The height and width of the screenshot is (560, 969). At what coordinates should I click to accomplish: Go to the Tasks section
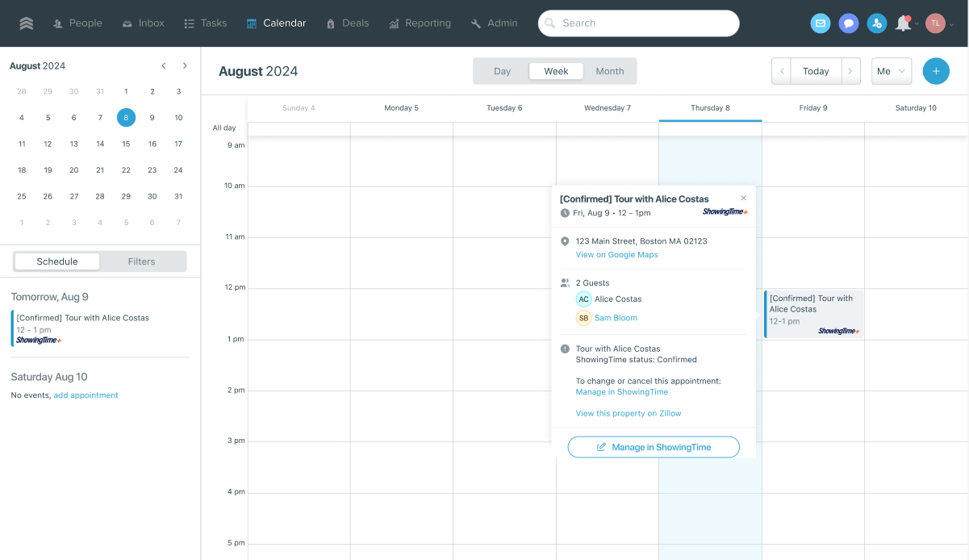coord(206,23)
